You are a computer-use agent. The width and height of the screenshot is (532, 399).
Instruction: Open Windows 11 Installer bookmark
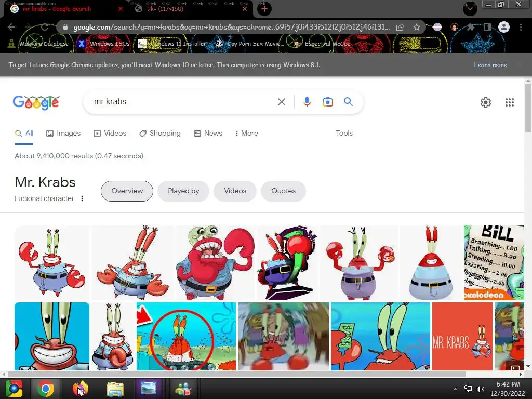click(172, 44)
